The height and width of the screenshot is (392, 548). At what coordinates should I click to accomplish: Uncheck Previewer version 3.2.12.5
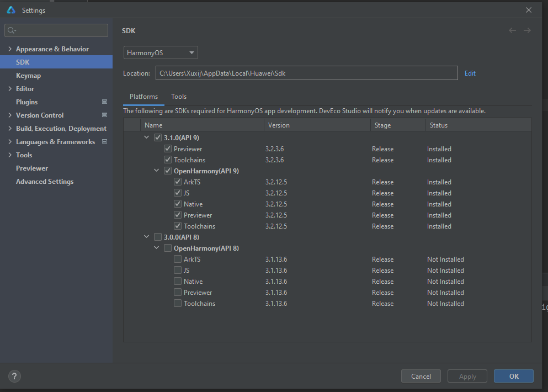[x=178, y=215]
